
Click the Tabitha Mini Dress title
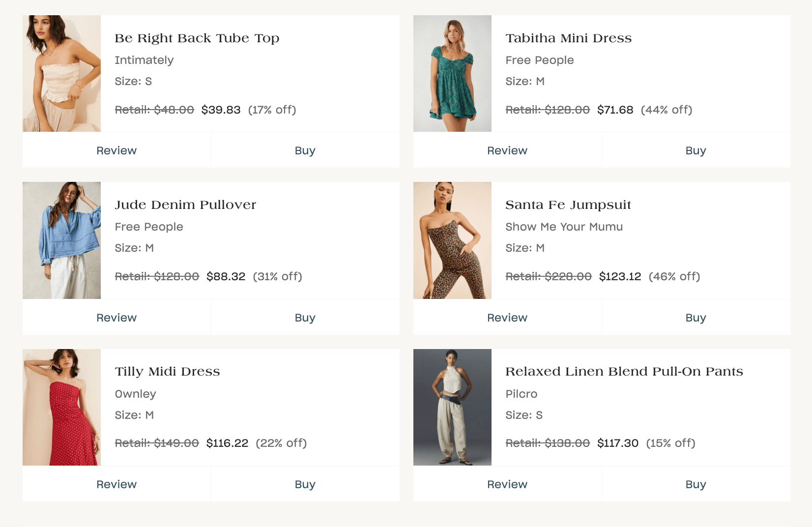(569, 38)
